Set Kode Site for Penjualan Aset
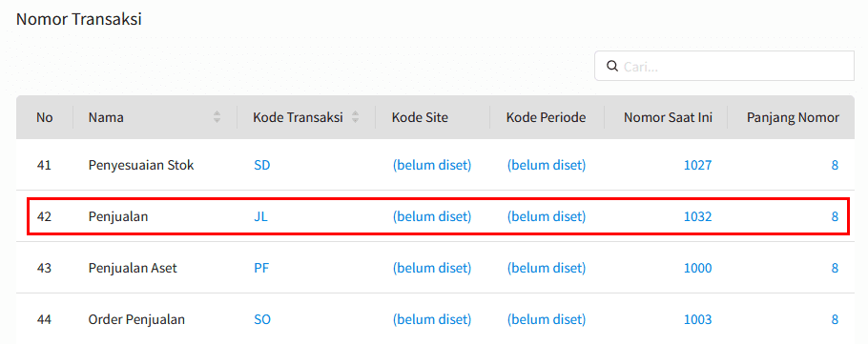 click(432, 268)
